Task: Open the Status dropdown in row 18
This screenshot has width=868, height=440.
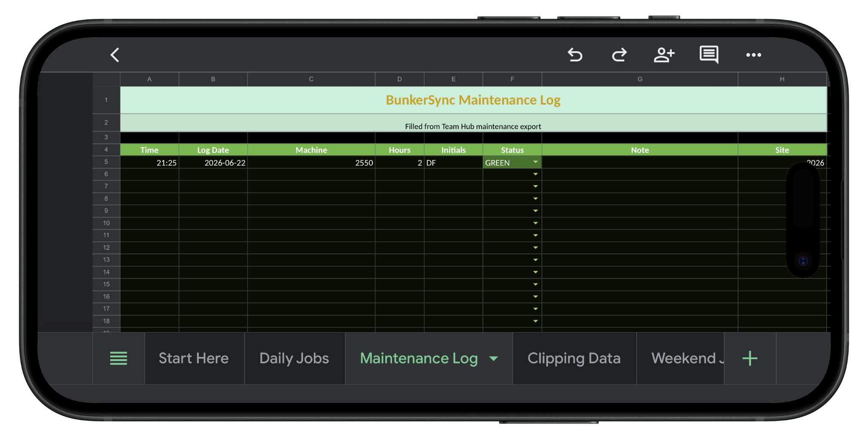Action: tap(536, 321)
